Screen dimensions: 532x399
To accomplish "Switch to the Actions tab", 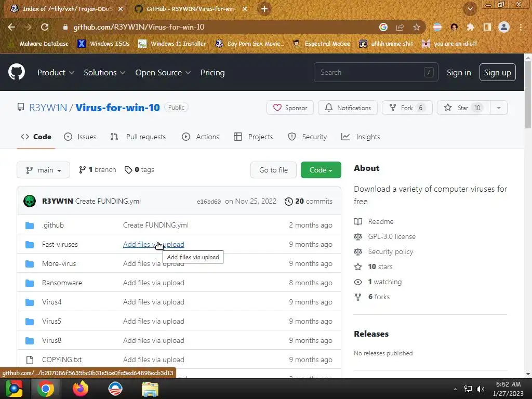I will tap(201, 137).
